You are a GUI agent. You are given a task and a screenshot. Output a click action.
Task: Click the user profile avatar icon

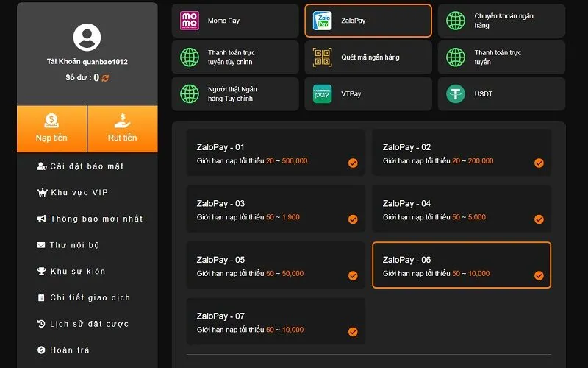pos(87,37)
